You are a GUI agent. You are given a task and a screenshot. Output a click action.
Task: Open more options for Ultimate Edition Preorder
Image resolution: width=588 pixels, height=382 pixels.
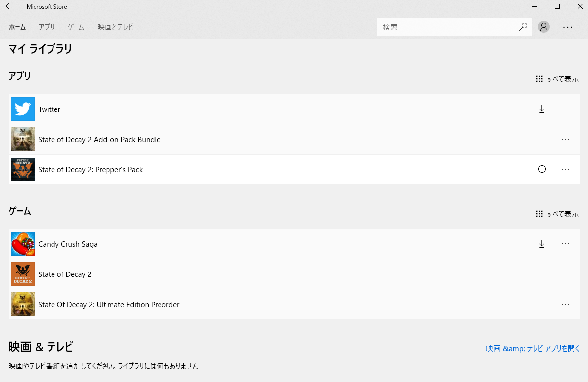click(566, 304)
